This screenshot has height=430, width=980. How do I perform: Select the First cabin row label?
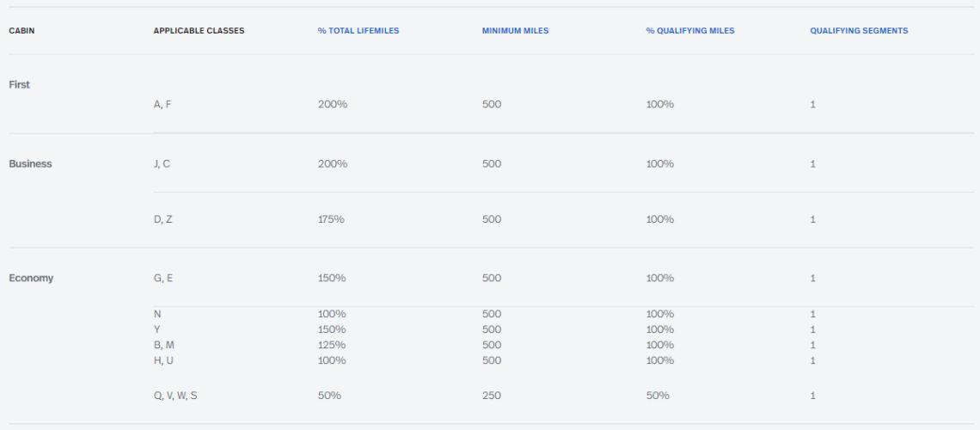click(20, 85)
